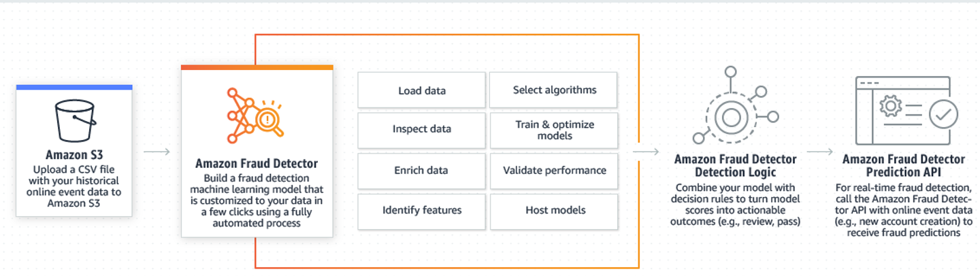This screenshot has height=276, width=980.
Task: Click the arrow between S3 and Fraud Detector
Action: pos(157,151)
